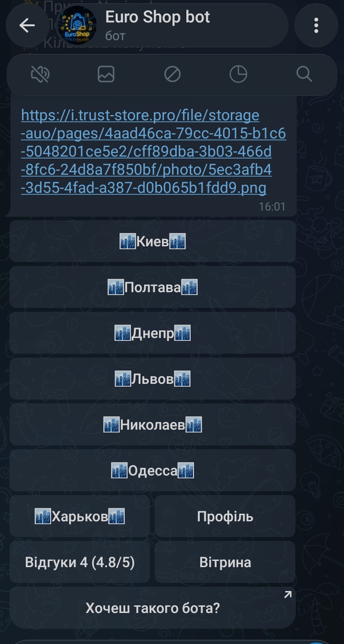Tap the block circle-slash icon
The image size is (344, 644).
(x=172, y=74)
